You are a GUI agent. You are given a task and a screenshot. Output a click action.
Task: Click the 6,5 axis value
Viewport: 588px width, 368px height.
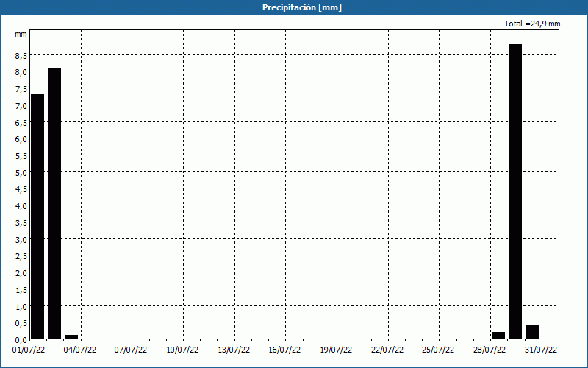point(21,123)
